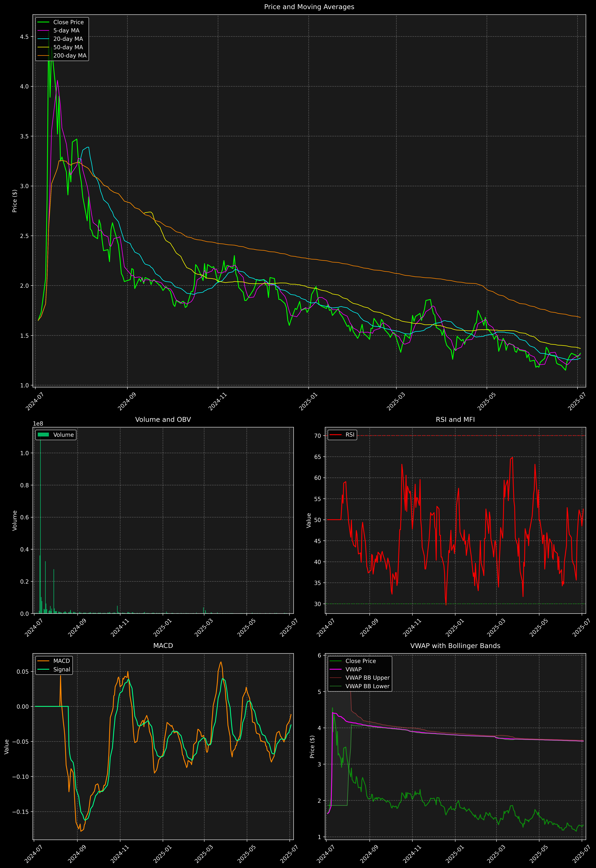Click the green Volume legend patch
Screen dimensions: 596x868
click(x=43, y=435)
